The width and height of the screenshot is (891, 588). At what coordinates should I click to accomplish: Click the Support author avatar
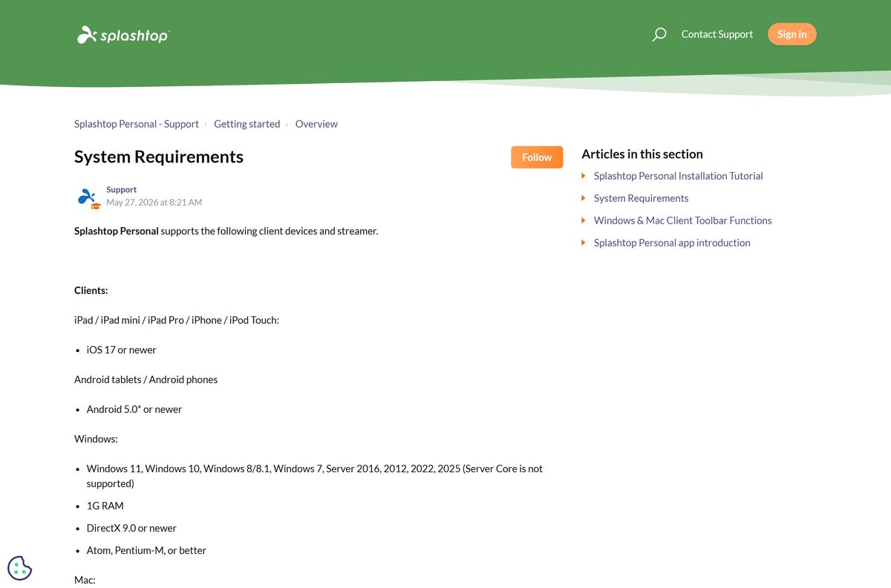click(x=89, y=197)
